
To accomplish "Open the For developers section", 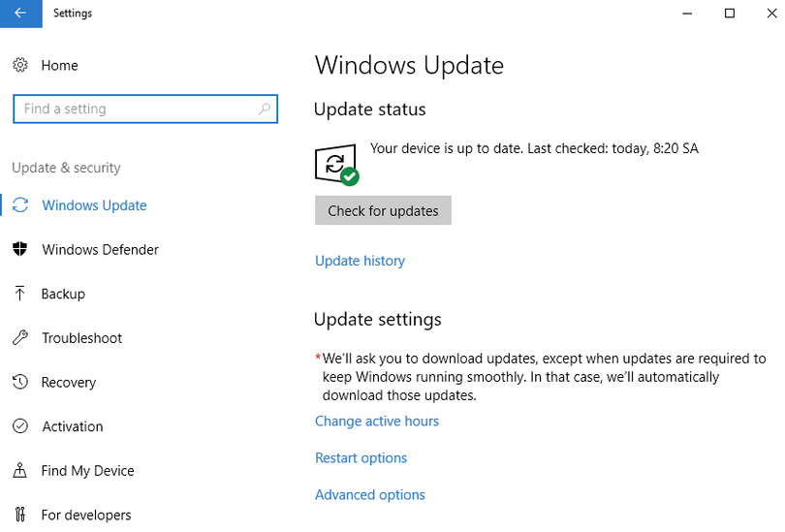I will (85, 516).
